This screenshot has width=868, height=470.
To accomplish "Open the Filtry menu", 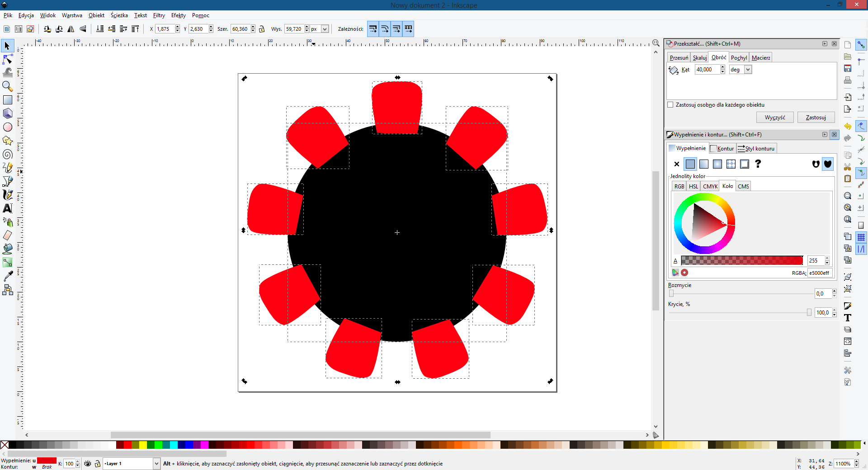I will pyautogui.click(x=159, y=15).
